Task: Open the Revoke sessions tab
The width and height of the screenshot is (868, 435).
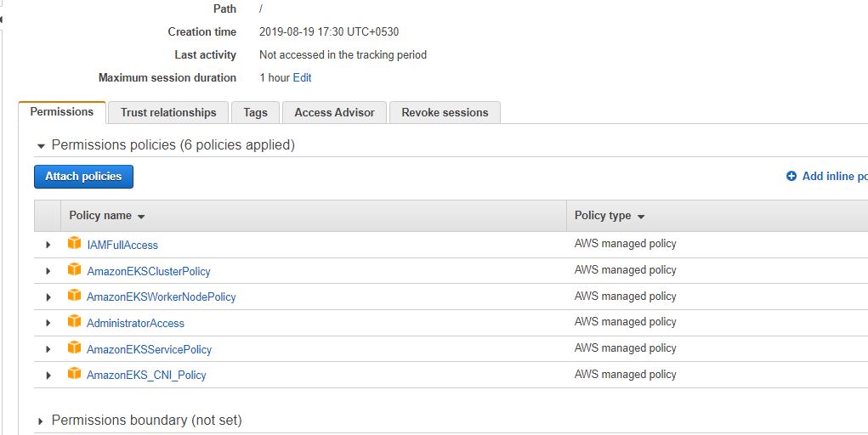Action: tap(445, 112)
